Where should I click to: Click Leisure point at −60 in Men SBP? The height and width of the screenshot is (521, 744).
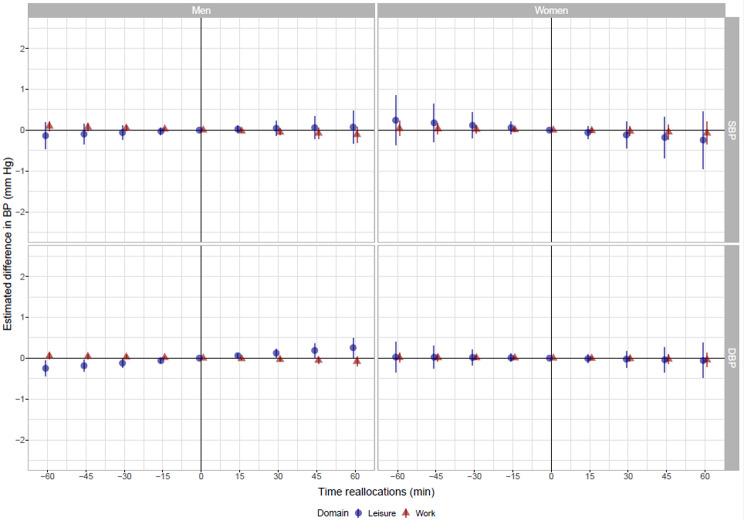(46, 136)
